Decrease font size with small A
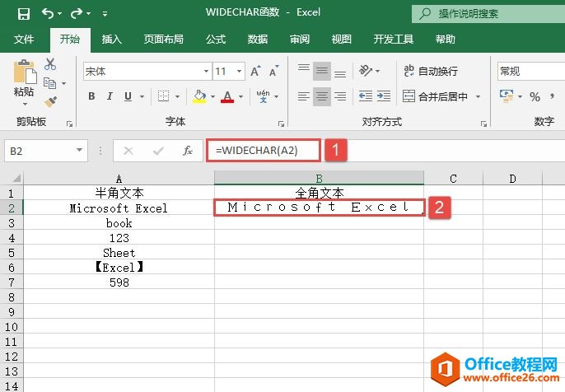The width and height of the screenshot is (565, 392). [x=273, y=71]
